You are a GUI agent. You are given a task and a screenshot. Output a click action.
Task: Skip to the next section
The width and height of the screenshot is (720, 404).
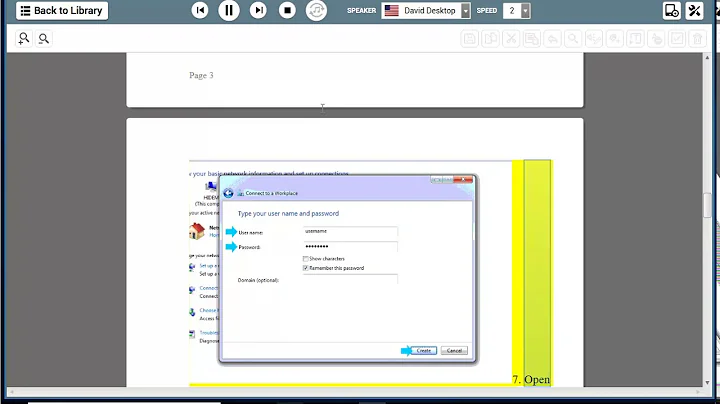(x=259, y=10)
